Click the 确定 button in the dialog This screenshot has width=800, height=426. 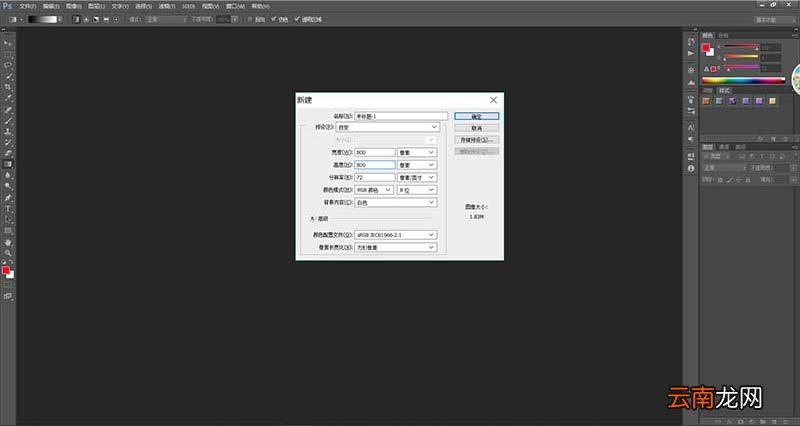tap(477, 116)
